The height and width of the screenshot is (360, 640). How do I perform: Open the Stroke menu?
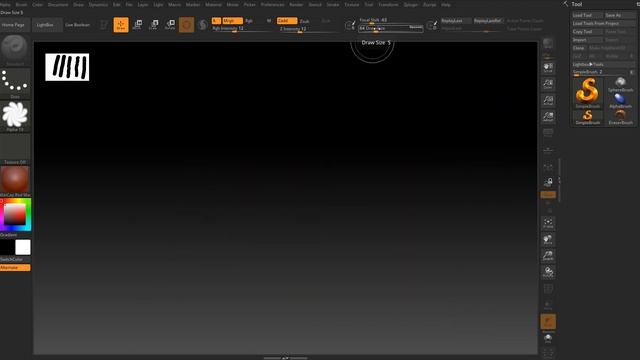pos(333,4)
